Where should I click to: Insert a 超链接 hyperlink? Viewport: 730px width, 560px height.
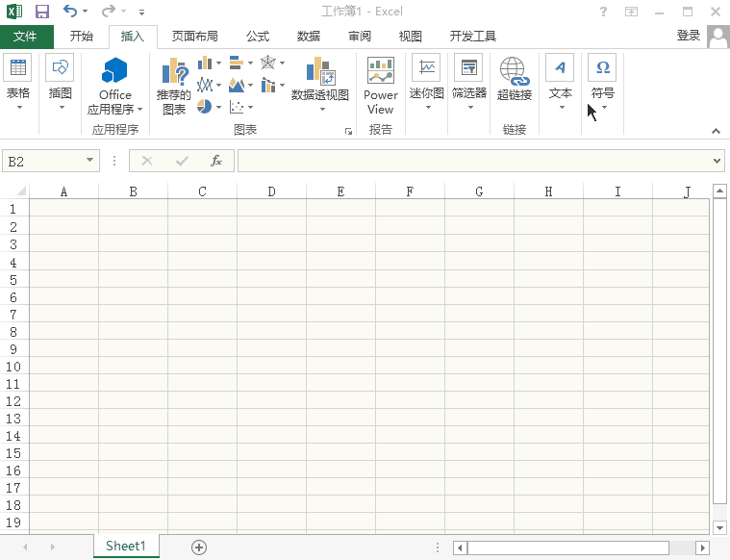pyautogui.click(x=514, y=78)
